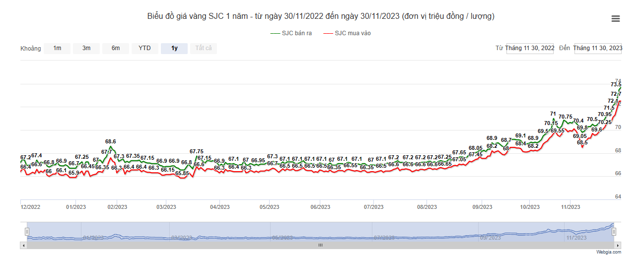
Task: Click the 68.6 peak data label
Action: pyautogui.click(x=110, y=141)
